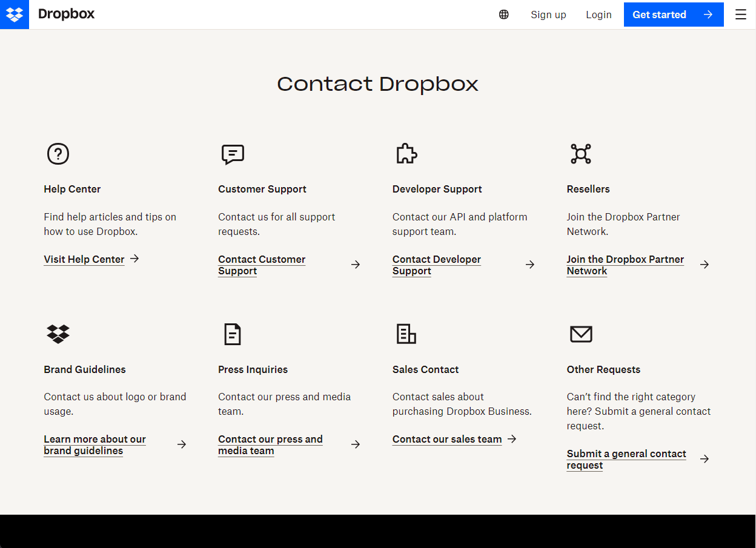The width and height of the screenshot is (756, 548).
Task: Open the hamburger menu icon
Action: coord(741,15)
